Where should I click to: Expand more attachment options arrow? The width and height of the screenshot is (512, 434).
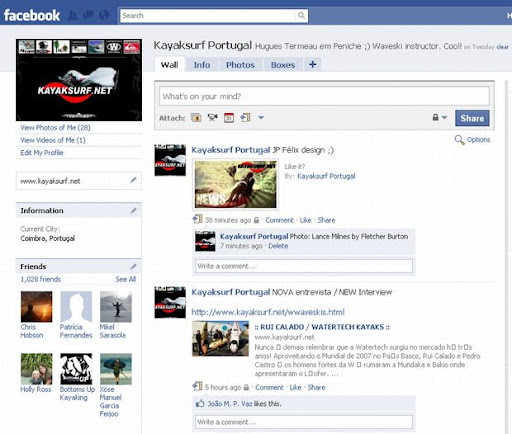point(261,118)
